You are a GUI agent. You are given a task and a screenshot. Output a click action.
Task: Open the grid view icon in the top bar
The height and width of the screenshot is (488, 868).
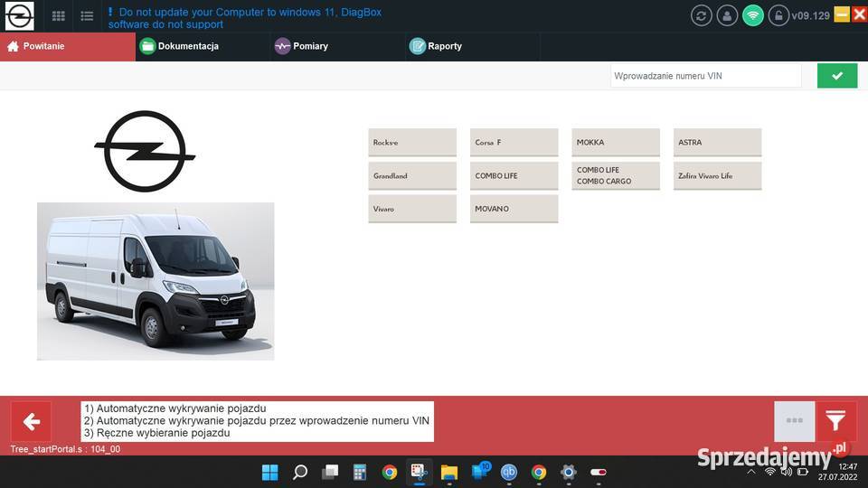pos(58,16)
